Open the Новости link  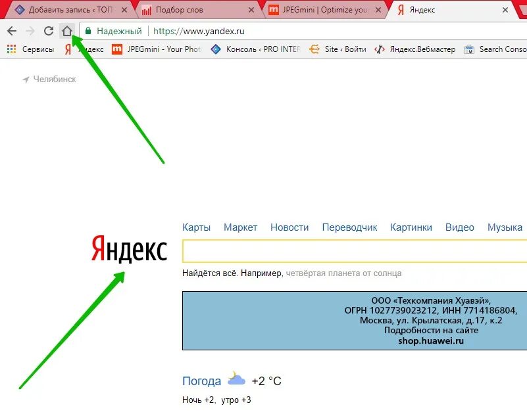(x=289, y=227)
